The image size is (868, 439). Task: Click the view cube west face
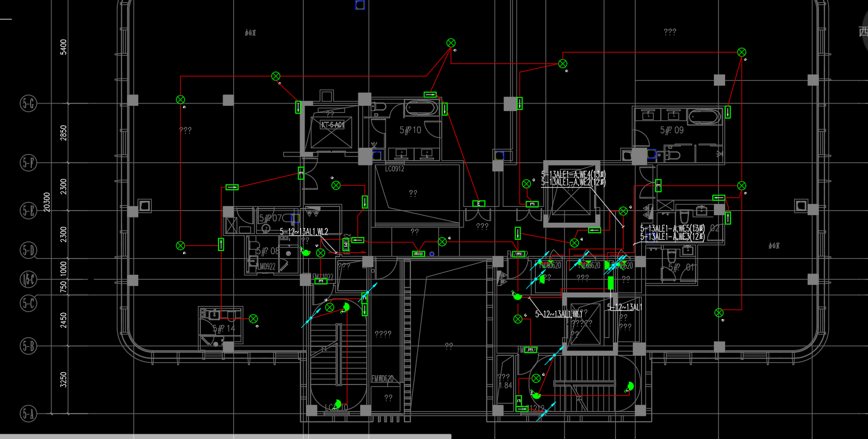tap(862, 31)
